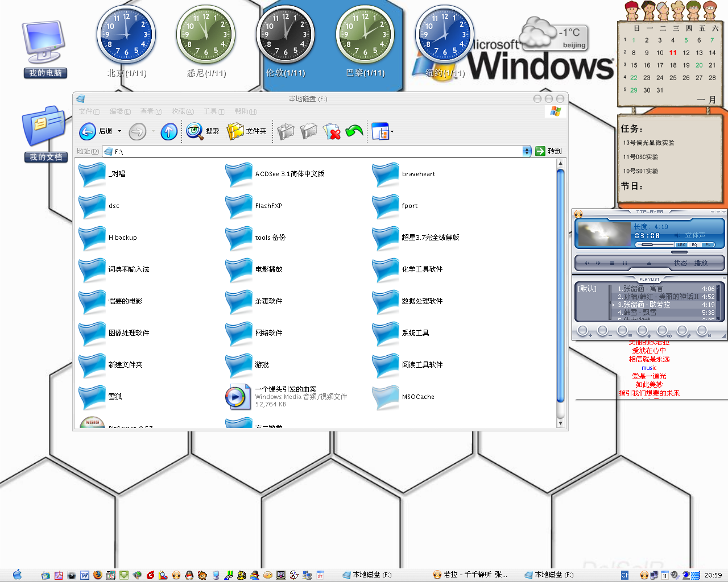Open the Favorites (收藏) menu

pos(183,111)
